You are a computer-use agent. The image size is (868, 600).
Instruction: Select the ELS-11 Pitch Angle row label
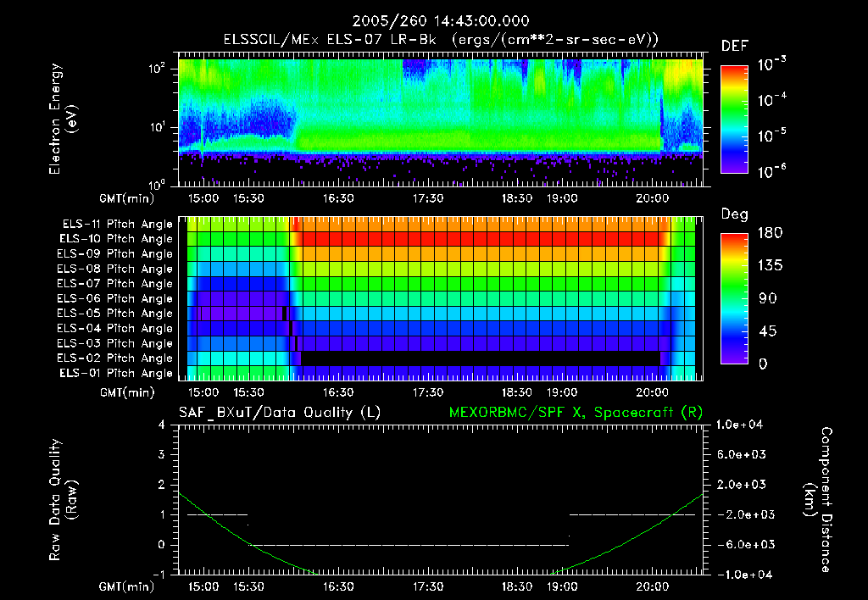(x=116, y=225)
